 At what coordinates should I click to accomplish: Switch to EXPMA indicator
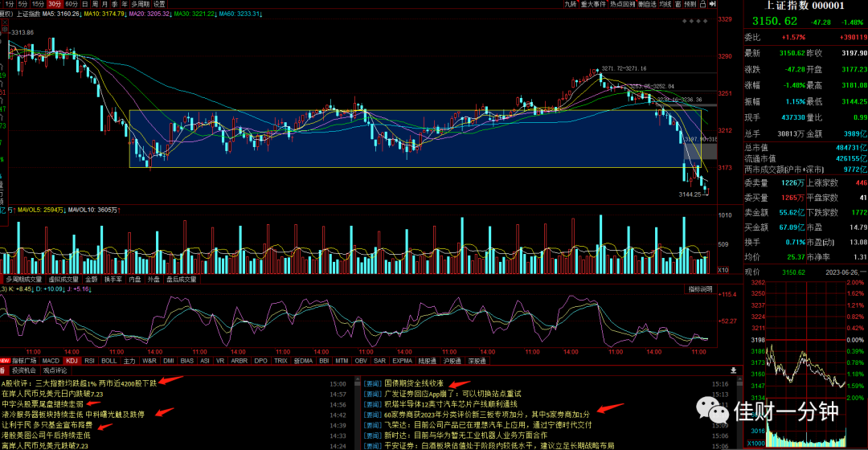click(403, 361)
